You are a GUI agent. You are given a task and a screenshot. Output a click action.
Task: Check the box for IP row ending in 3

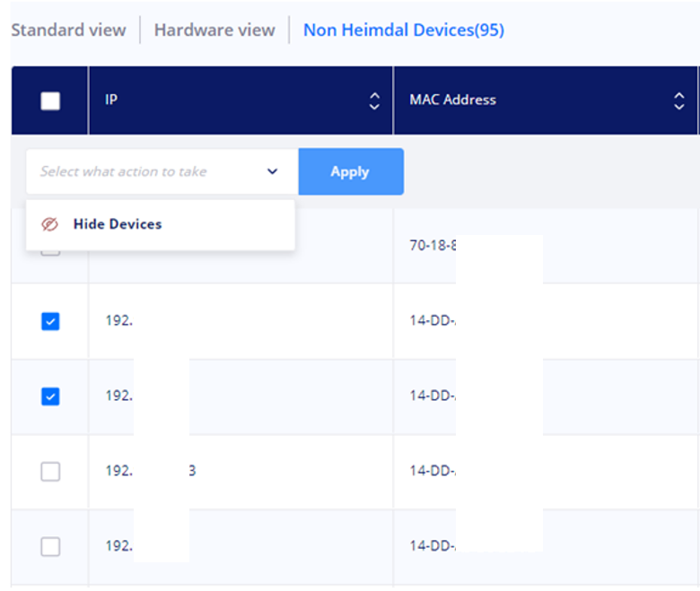coord(50,472)
